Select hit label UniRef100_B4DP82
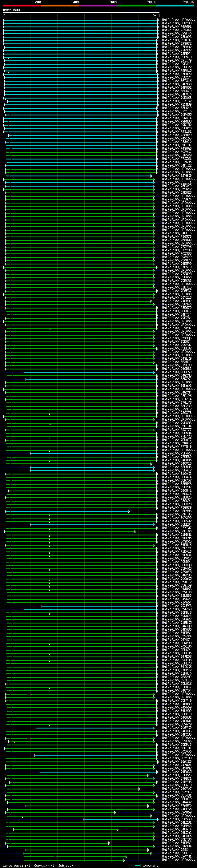The width and height of the screenshot is (197, 868). click(x=177, y=843)
